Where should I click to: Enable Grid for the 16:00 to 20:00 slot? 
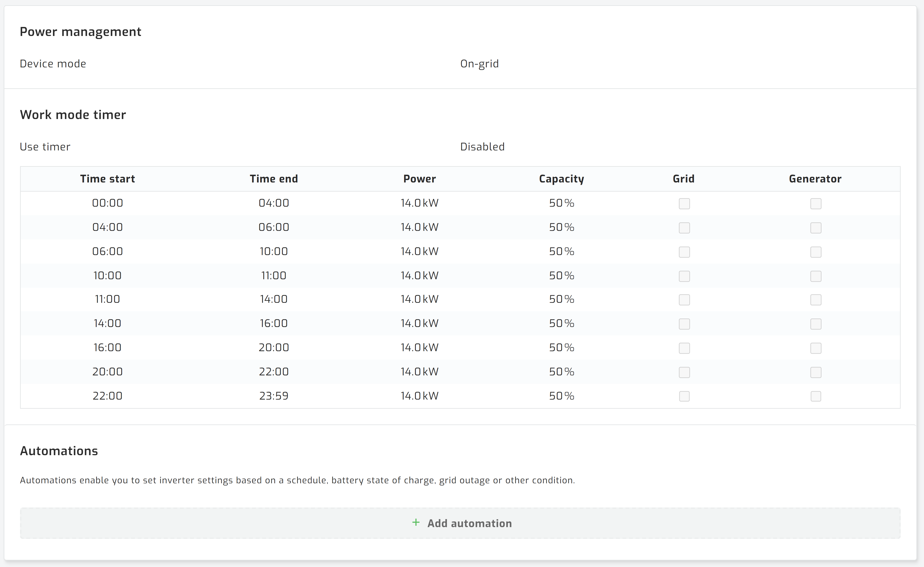684,348
